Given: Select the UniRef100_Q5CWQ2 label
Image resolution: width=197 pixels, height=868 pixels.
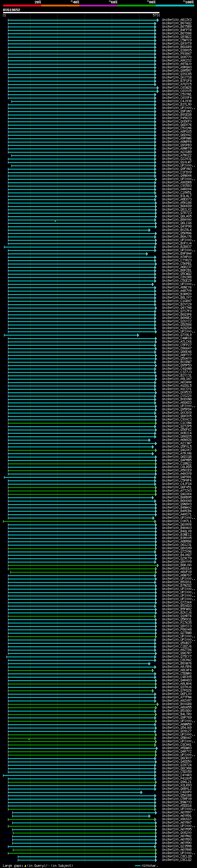Looking at the screenshot, I should click(x=177, y=274).
